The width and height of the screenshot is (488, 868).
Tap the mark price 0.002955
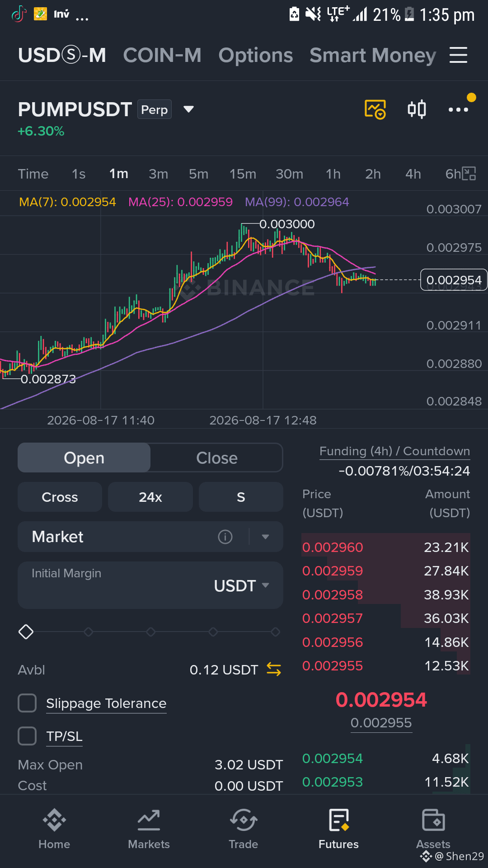pyautogui.click(x=381, y=723)
